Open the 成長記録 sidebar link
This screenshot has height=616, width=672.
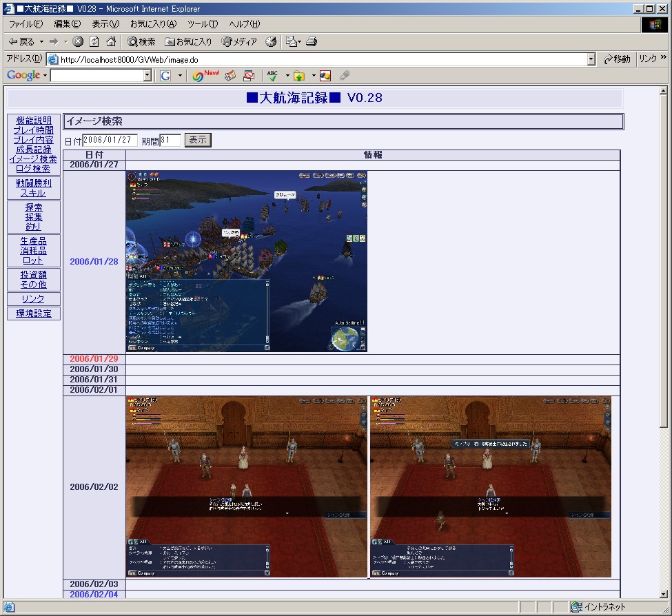[x=34, y=149]
